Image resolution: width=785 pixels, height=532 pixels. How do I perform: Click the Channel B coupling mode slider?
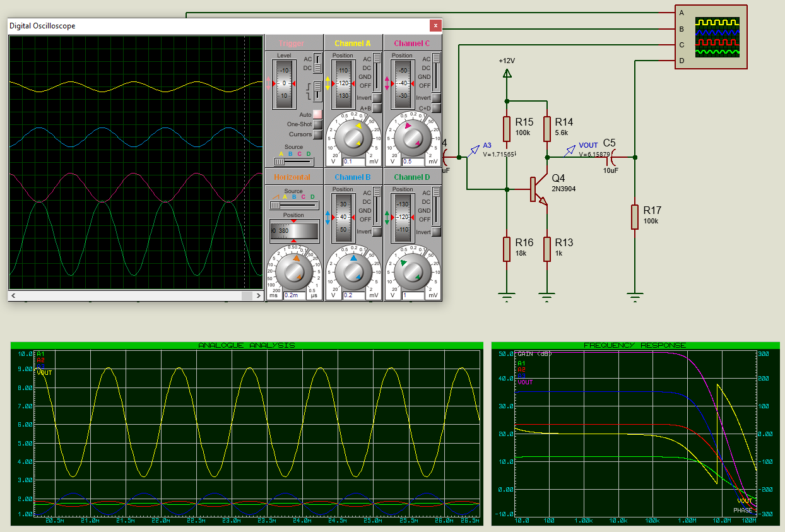pyautogui.click(x=377, y=206)
